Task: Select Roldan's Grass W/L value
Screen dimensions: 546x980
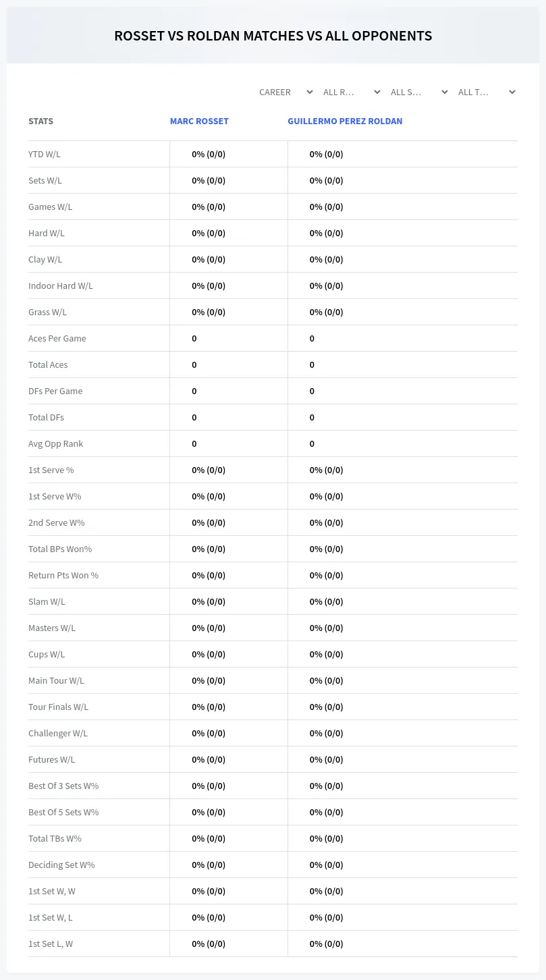Action: (327, 312)
